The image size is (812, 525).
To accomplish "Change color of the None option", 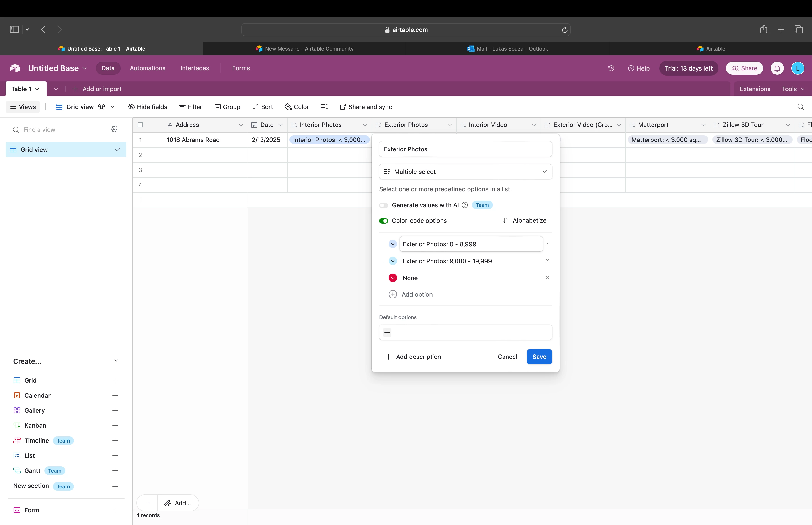I will [393, 278].
